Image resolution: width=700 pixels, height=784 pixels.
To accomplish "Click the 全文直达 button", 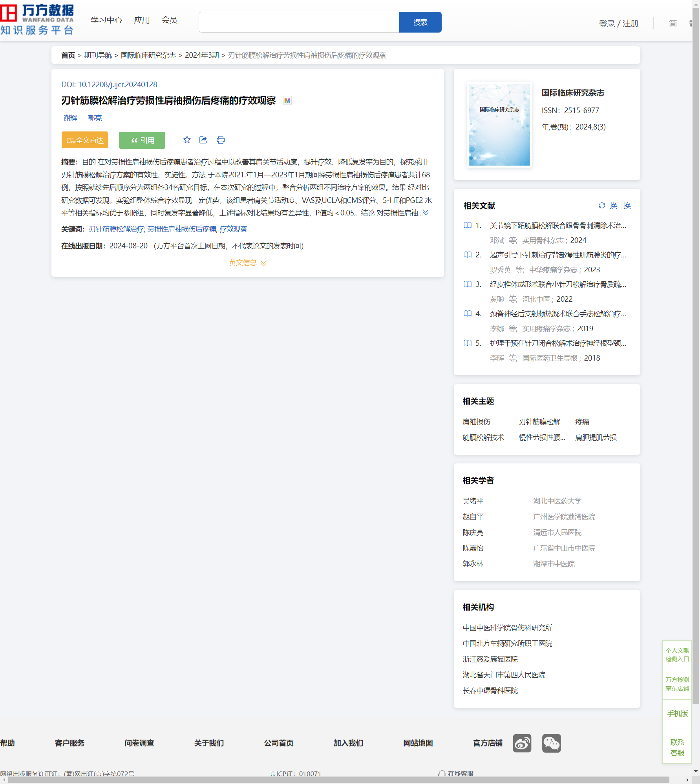I will (85, 140).
